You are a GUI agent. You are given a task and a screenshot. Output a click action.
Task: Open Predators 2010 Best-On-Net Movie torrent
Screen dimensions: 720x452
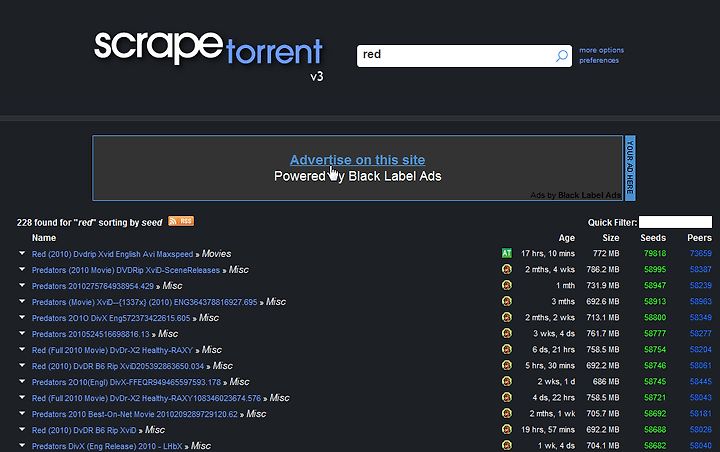(135, 414)
